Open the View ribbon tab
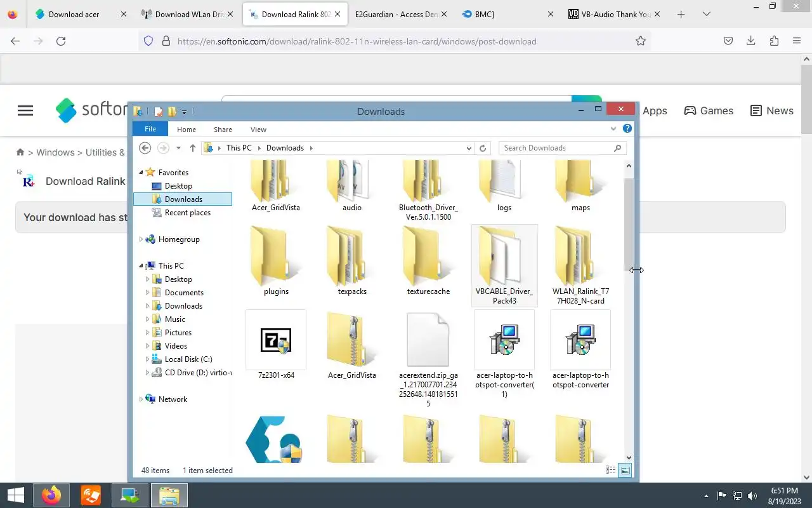Image resolution: width=812 pixels, height=508 pixels. point(258,129)
